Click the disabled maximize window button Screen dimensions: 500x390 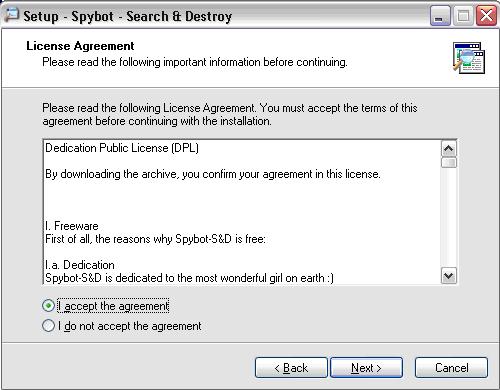point(463,16)
